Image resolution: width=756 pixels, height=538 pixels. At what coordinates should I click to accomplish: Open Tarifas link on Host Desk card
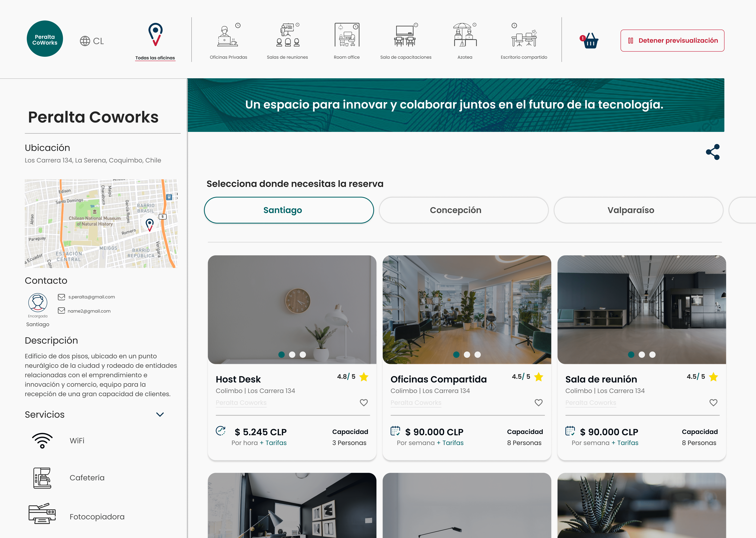pos(273,443)
